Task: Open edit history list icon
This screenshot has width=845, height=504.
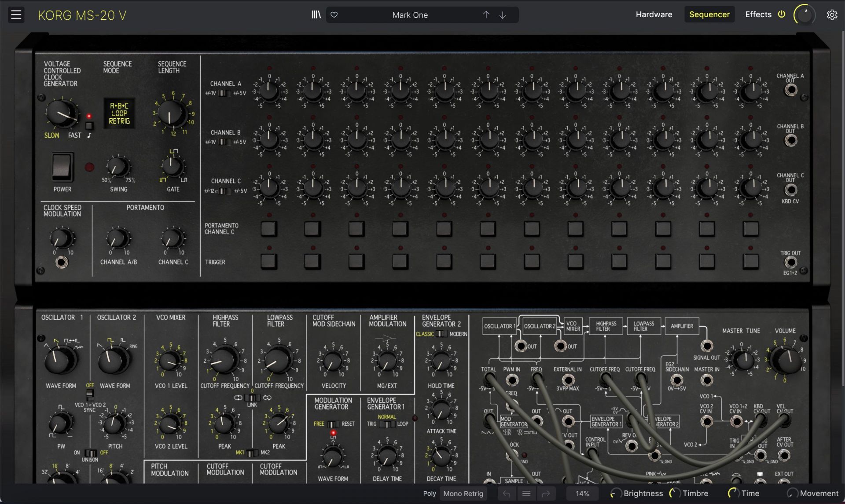Action: click(x=526, y=493)
